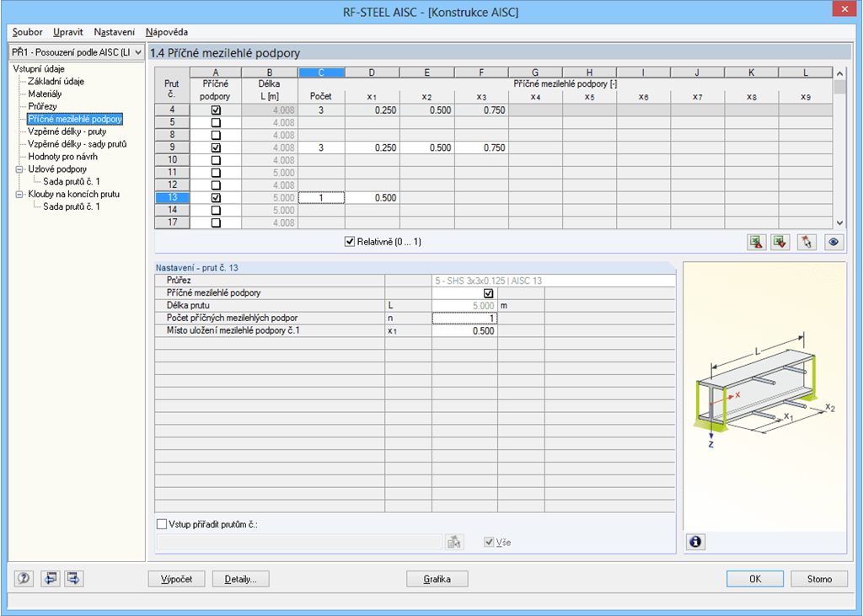The width and height of the screenshot is (863, 616).
Task: Click the x2 cell 0.500 for member 9
Action: point(427,147)
